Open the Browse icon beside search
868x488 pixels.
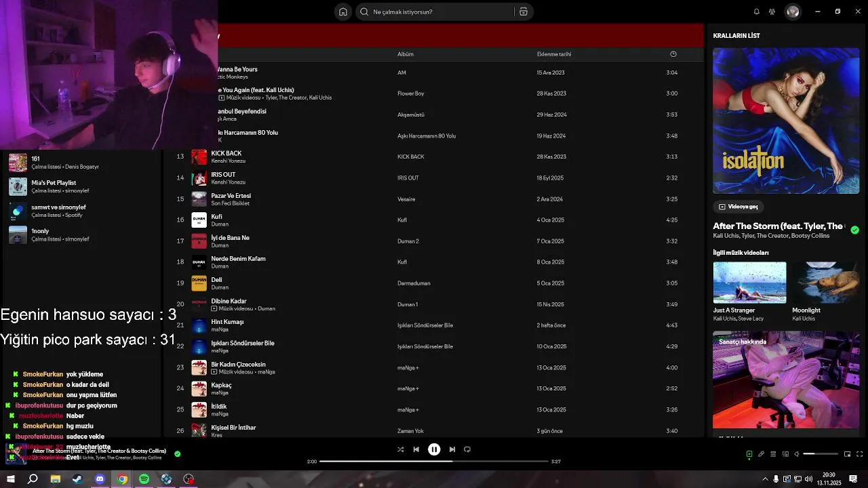click(524, 12)
